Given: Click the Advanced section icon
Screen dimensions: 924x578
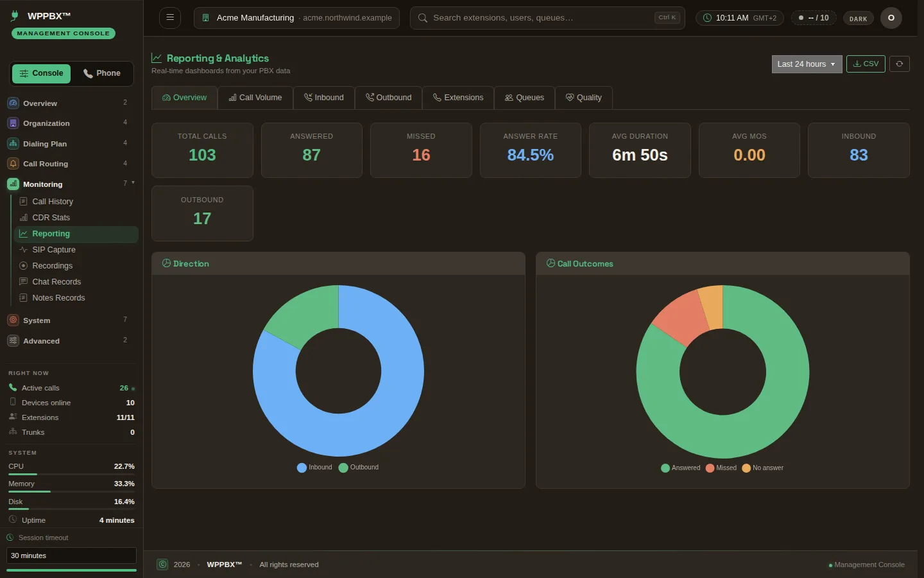Looking at the screenshot, I should click(x=13, y=340).
